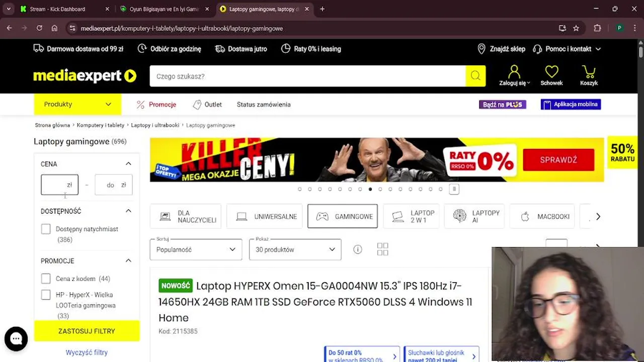Screen dimensions: 644x362
Task: Click Raty 0% i leasing icon
Action: click(x=285, y=49)
